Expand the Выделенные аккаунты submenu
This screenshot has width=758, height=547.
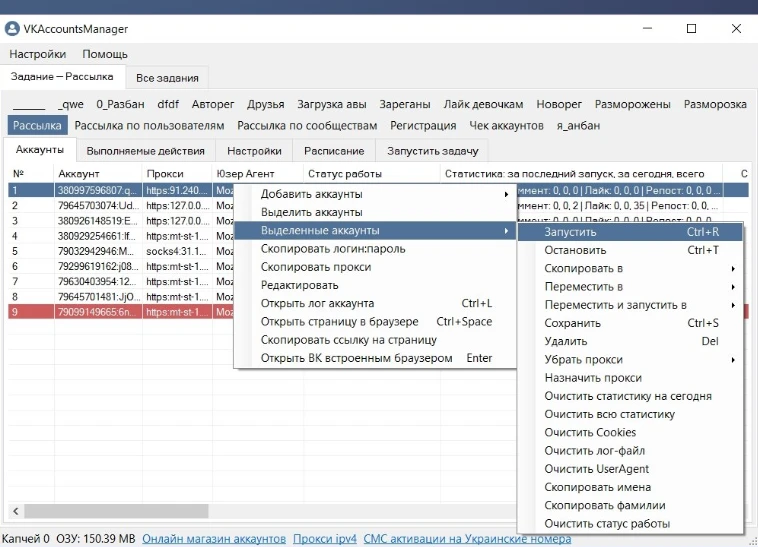coord(376,230)
